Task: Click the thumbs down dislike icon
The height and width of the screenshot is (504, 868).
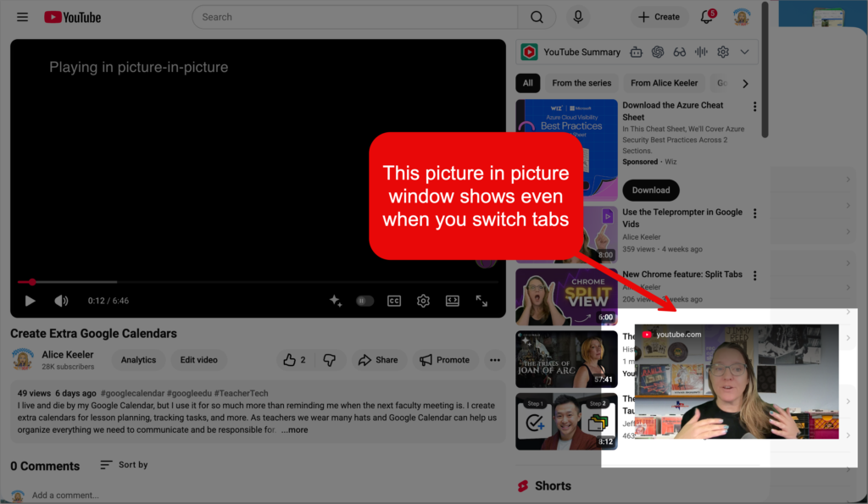Action: pyautogui.click(x=330, y=360)
